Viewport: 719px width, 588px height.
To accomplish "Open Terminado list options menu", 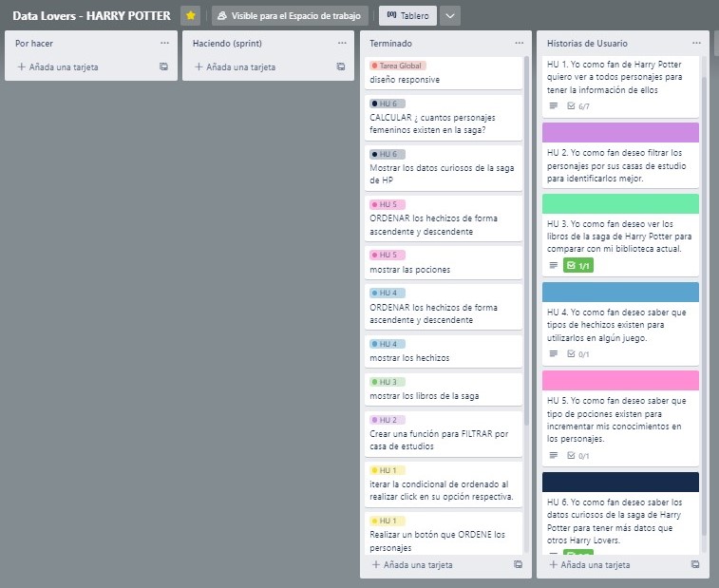I will tap(520, 43).
